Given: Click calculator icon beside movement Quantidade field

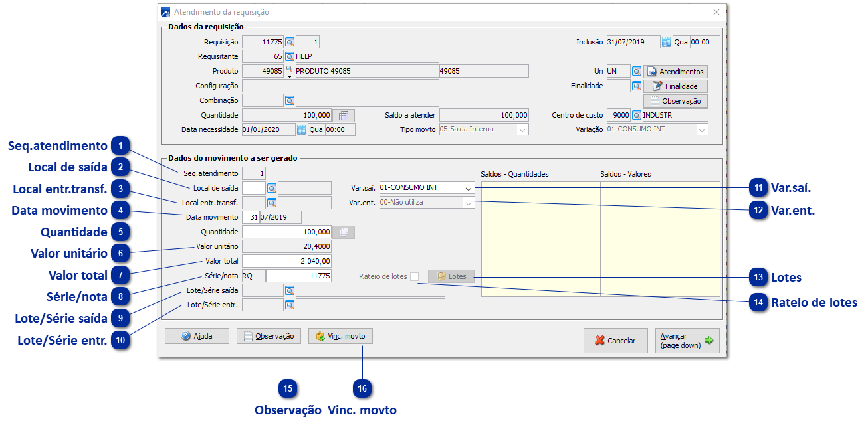Looking at the screenshot, I should [x=344, y=232].
